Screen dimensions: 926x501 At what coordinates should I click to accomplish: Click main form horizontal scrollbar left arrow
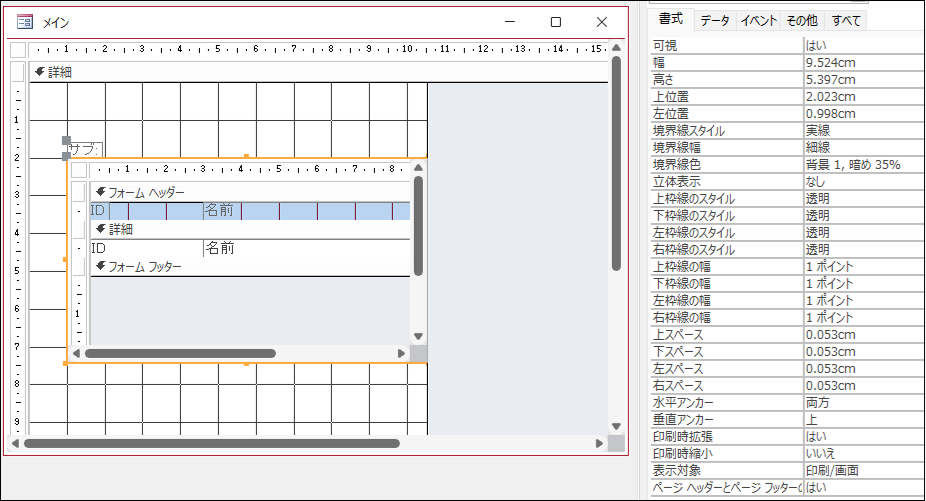(x=15, y=443)
